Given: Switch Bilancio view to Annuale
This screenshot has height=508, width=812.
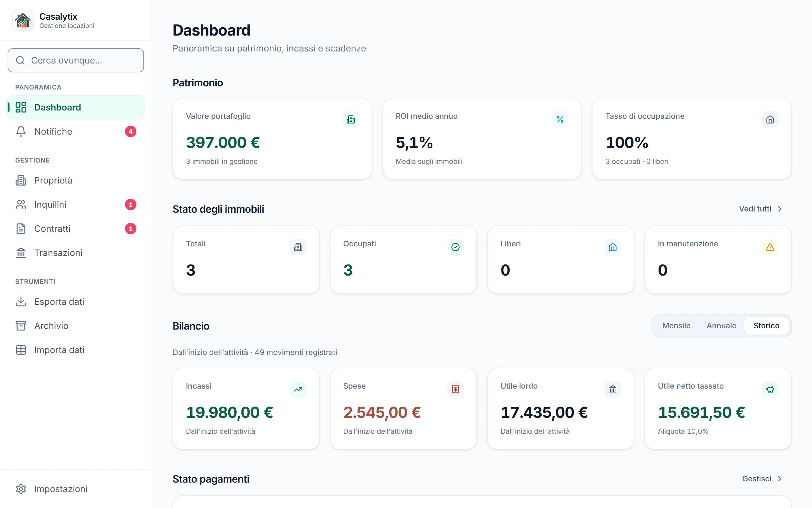Looking at the screenshot, I should (721, 325).
